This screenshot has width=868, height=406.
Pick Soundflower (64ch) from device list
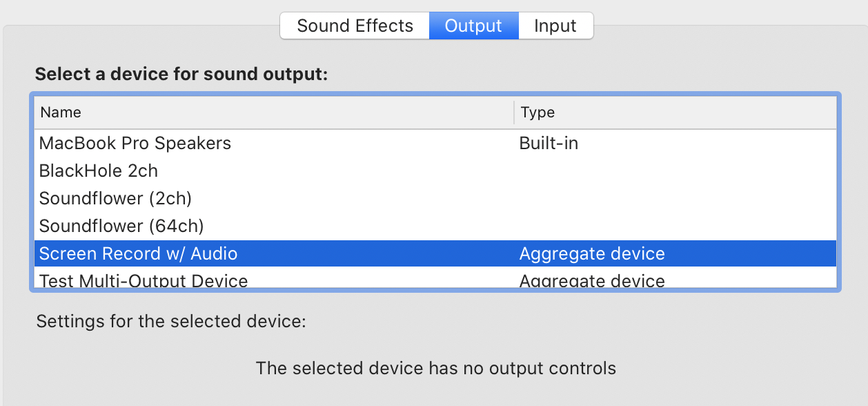pos(121,226)
